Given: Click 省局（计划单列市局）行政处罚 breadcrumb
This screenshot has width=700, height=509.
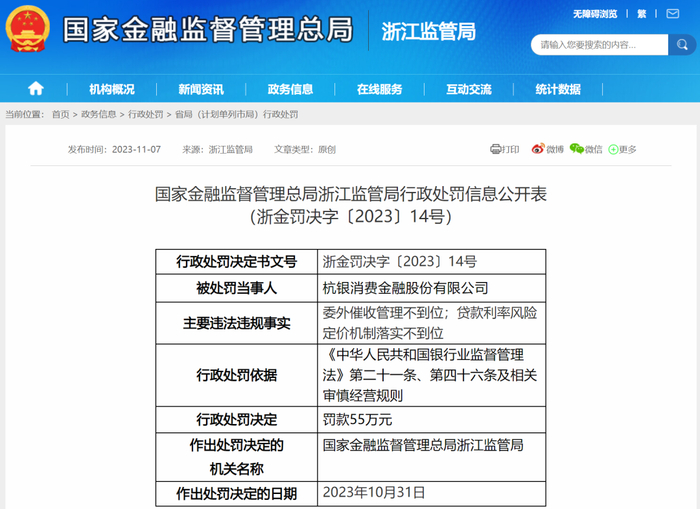Looking at the screenshot, I should tap(237, 114).
